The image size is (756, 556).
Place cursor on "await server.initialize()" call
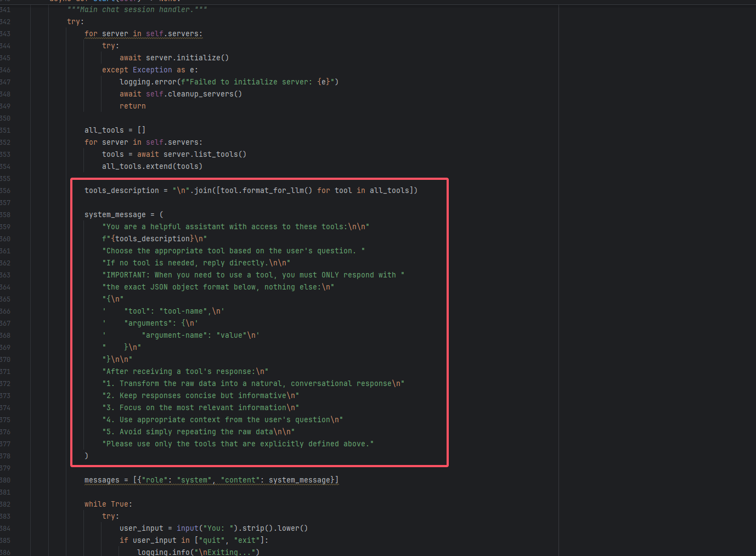174,58
